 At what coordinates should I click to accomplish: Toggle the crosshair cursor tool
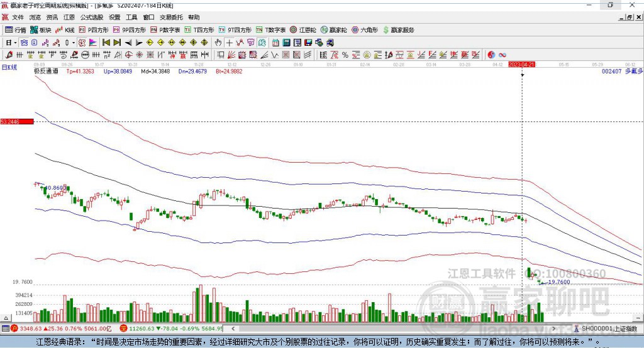(x=229, y=43)
